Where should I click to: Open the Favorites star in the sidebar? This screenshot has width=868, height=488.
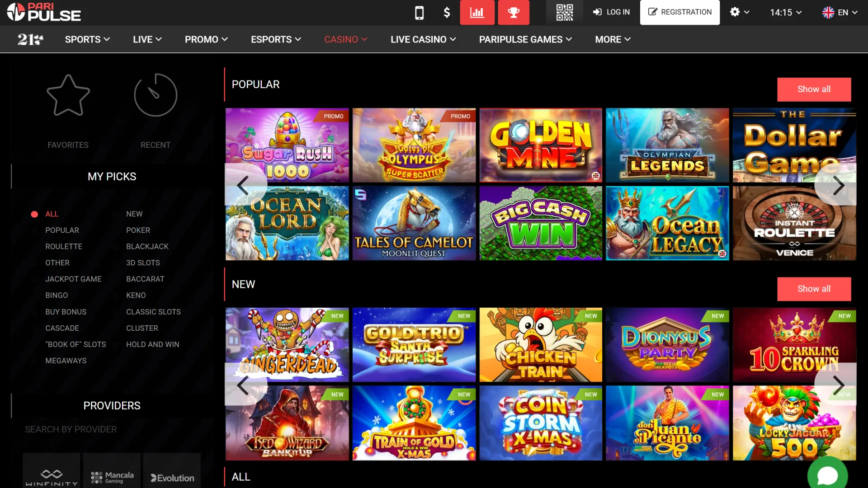click(68, 95)
